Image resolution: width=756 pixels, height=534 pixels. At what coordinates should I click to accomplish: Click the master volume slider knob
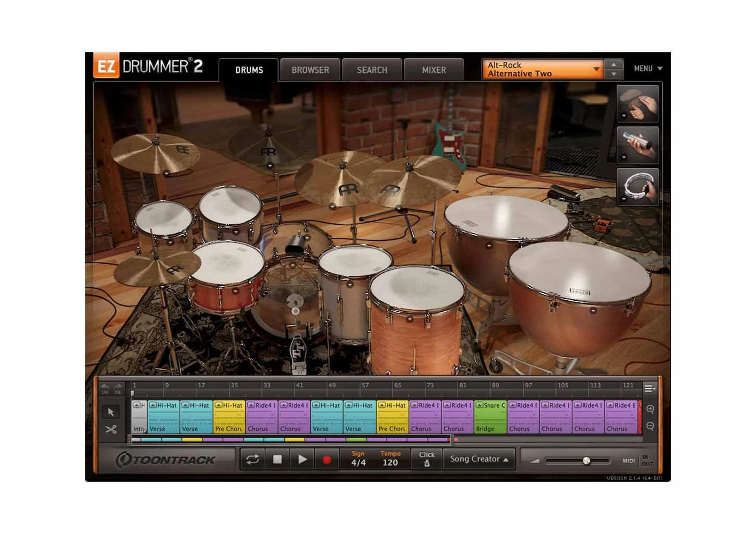coord(586,461)
